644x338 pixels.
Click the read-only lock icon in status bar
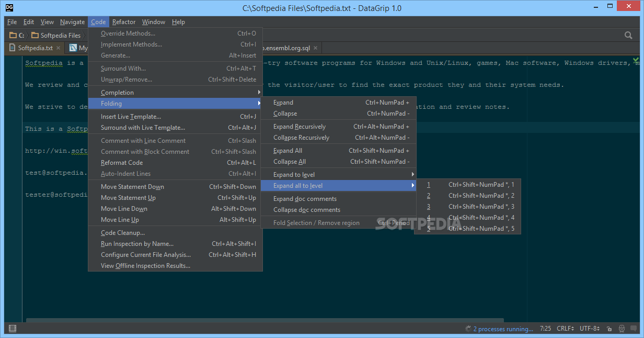point(609,329)
